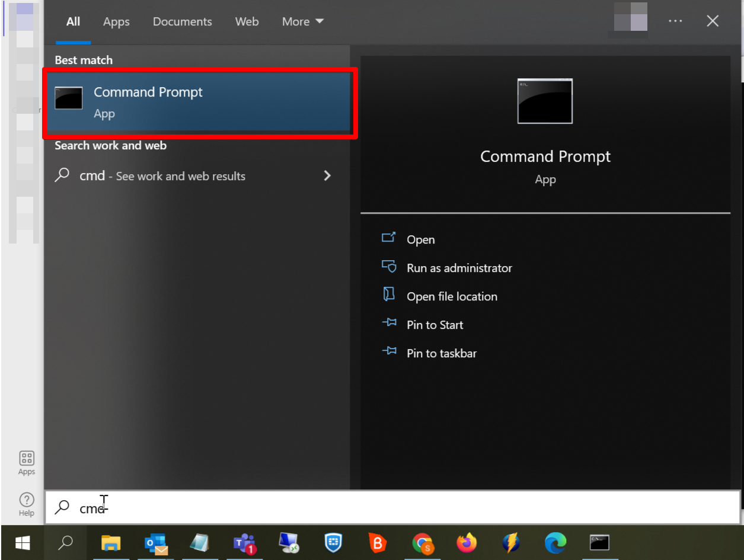Select cmd - See work and web results

(197, 176)
